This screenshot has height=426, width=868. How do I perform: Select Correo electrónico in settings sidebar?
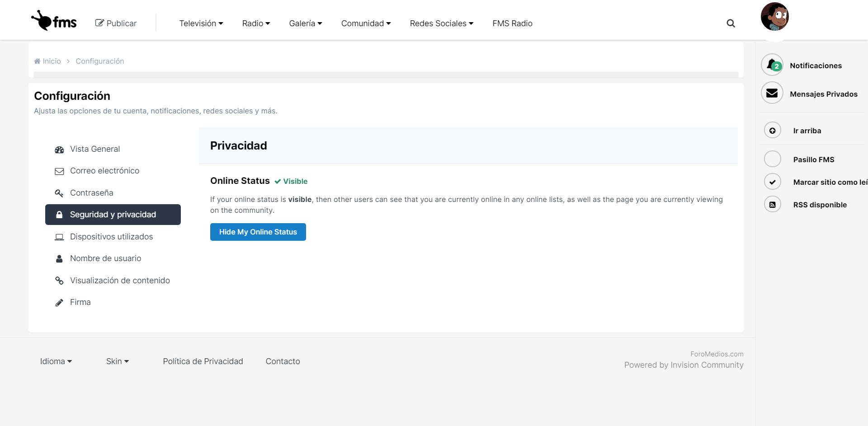point(104,171)
